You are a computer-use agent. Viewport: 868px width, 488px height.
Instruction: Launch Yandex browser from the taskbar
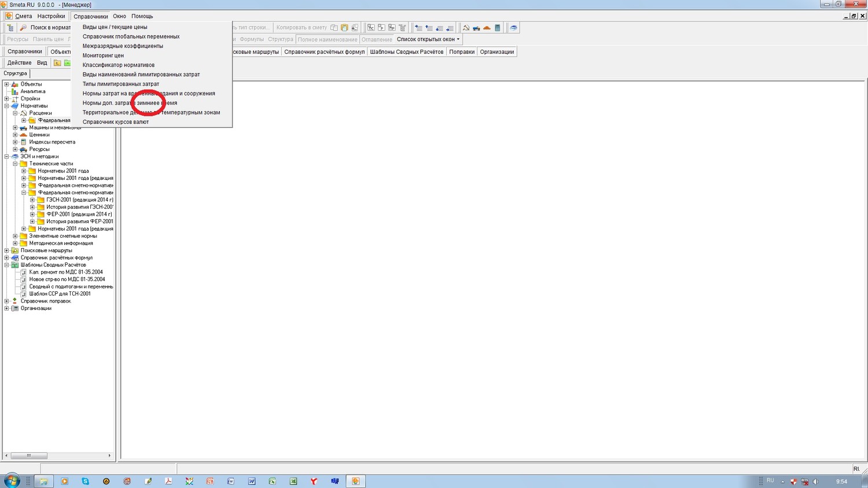point(314,481)
